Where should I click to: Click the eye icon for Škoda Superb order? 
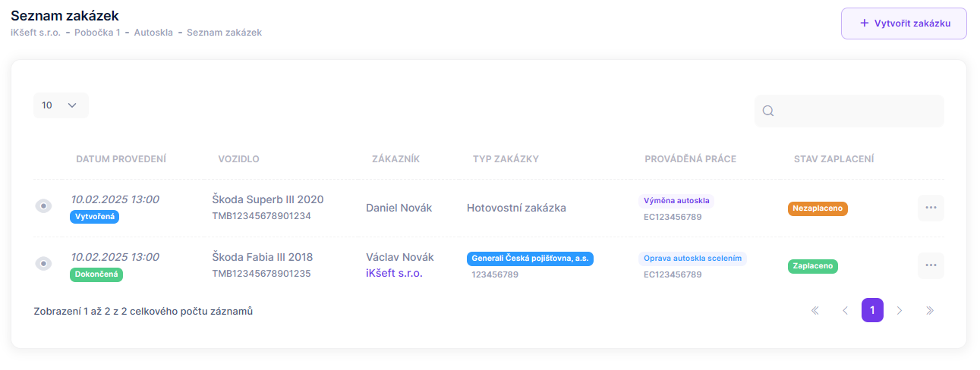pyautogui.click(x=44, y=206)
